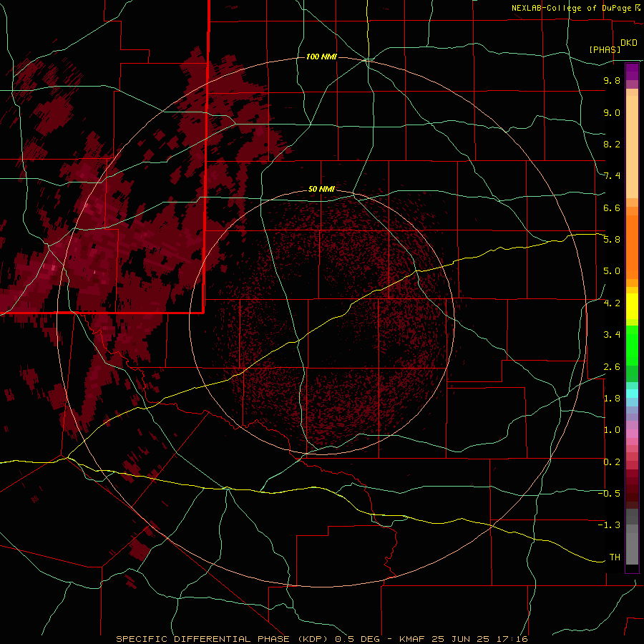Click the -0.5 color scale value
644x644 pixels.
click(609, 494)
